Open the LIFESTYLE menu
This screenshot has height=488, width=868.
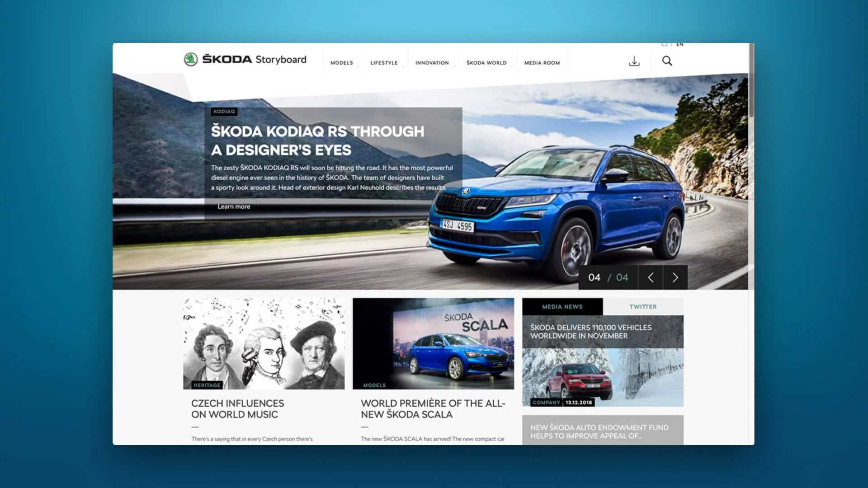click(x=384, y=63)
